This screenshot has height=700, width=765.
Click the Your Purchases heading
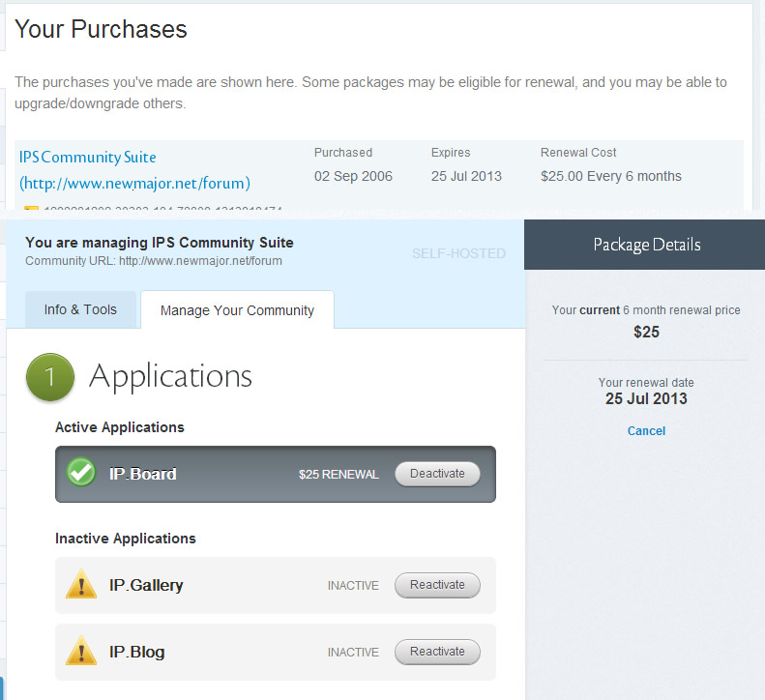[x=101, y=29]
